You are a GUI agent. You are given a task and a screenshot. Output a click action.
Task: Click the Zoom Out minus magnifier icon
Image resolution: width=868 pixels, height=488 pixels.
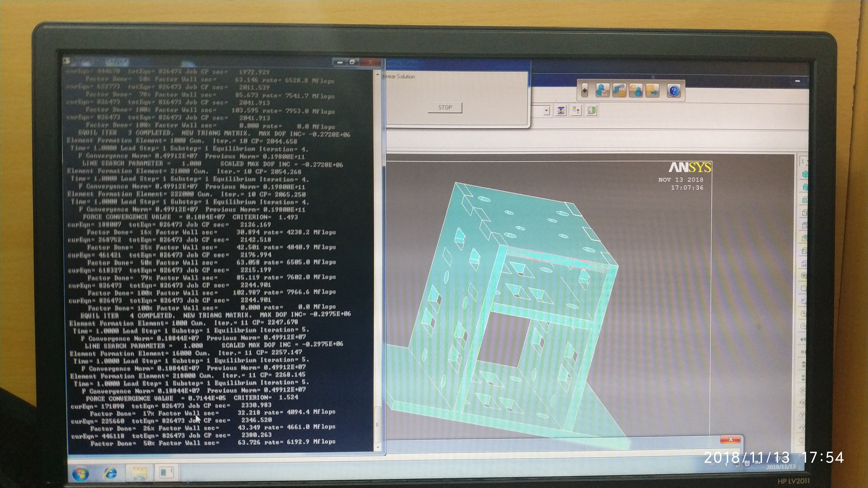[x=803, y=326]
